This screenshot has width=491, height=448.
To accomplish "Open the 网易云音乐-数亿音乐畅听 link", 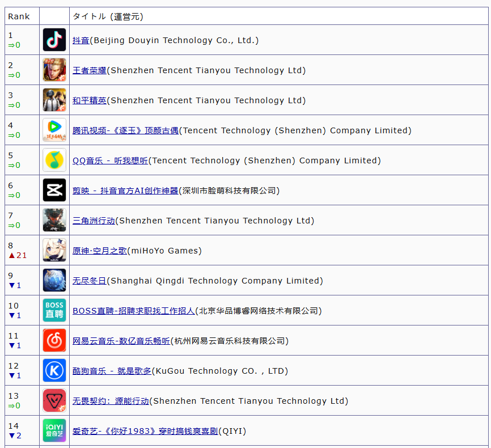I will pyautogui.click(x=121, y=341).
